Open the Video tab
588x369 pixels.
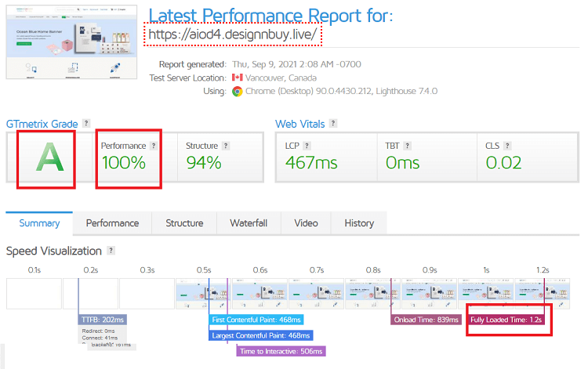306,223
